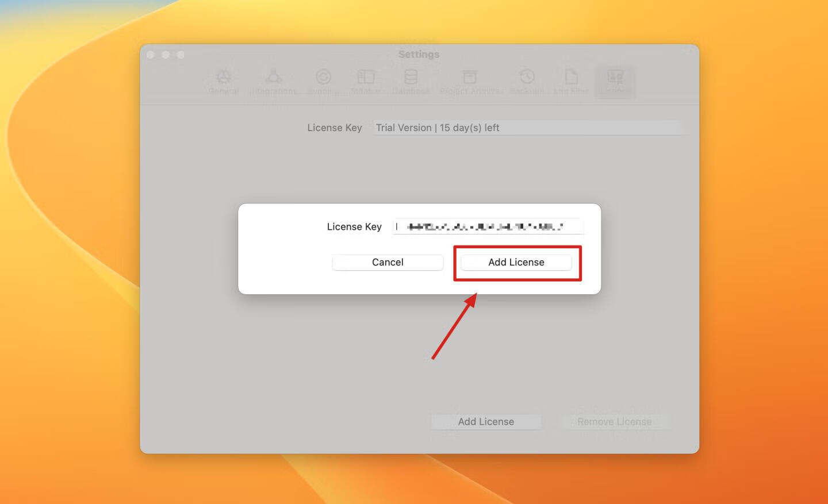Open the Project Archive settings tab
The width and height of the screenshot is (828, 504).
[470, 82]
